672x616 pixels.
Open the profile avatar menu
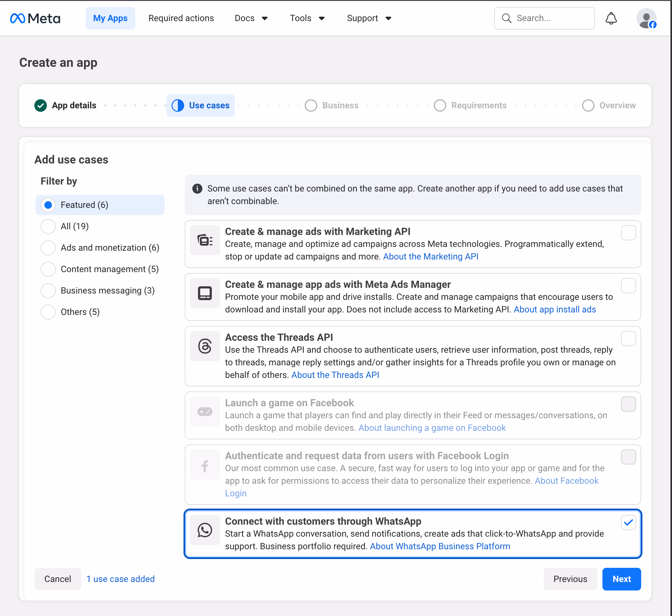[646, 19]
